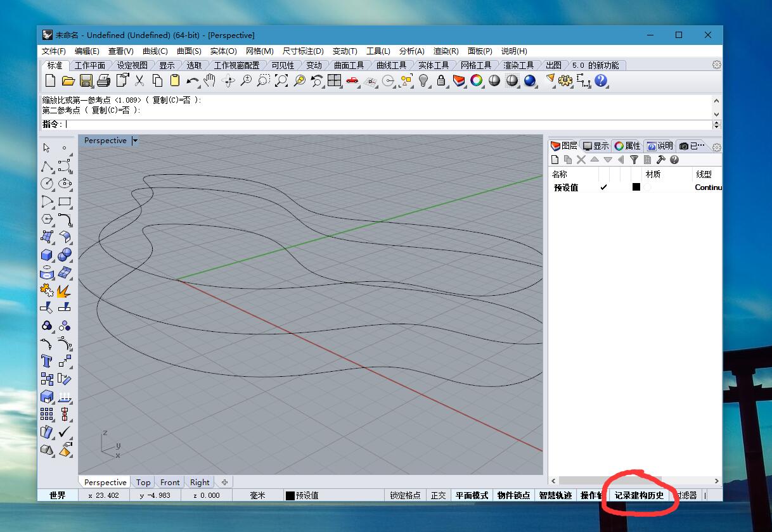Open the 曲线(C) menu
The height and width of the screenshot is (532, 772).
[x=155, y=51]
